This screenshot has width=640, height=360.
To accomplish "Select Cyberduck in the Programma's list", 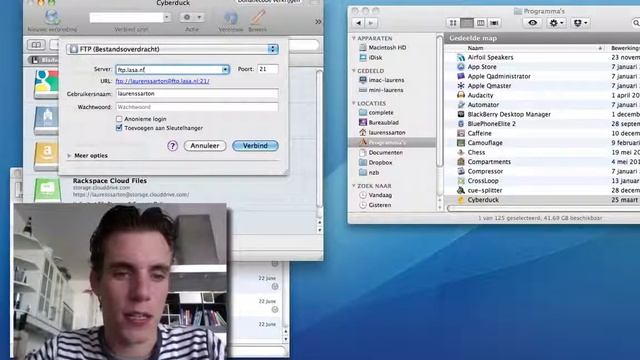I will (x=483, y=200).
